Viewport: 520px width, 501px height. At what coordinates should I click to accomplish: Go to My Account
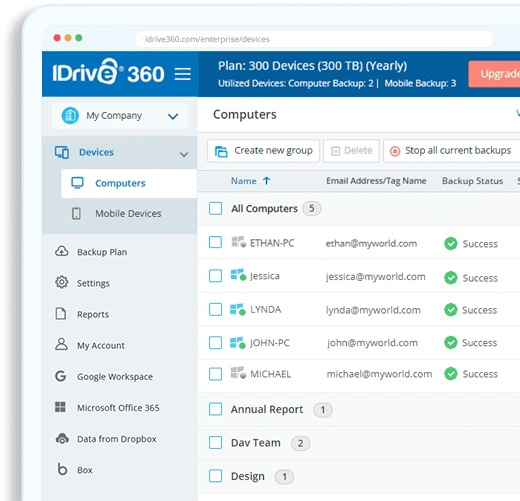coord(101,346)
